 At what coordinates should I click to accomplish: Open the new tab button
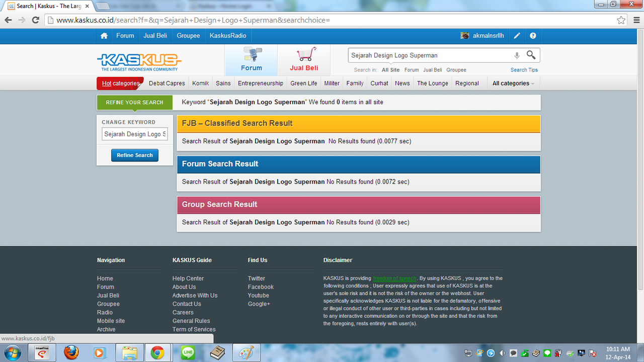click(x=103, y=6)
